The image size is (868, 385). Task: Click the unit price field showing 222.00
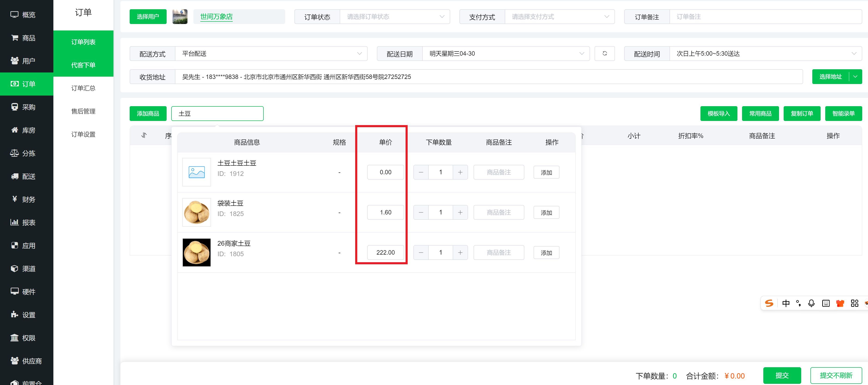pos(385,253)
